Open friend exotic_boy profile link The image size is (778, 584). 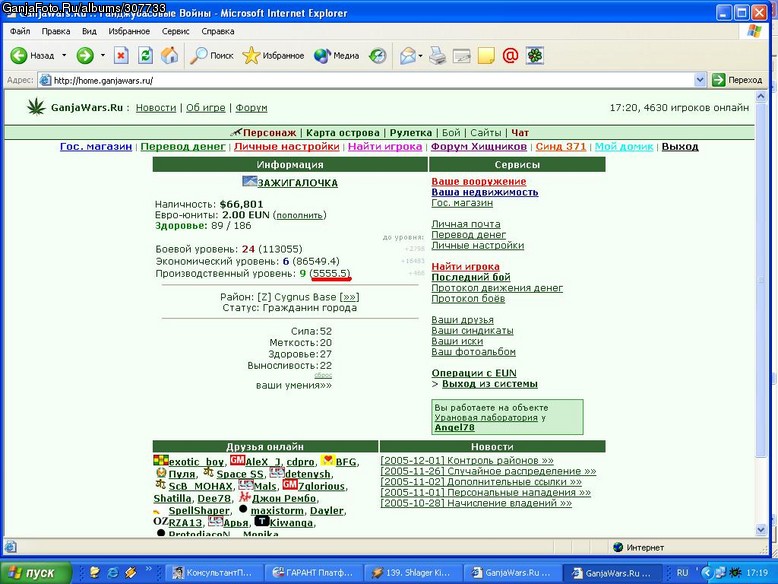click(196, 462)
